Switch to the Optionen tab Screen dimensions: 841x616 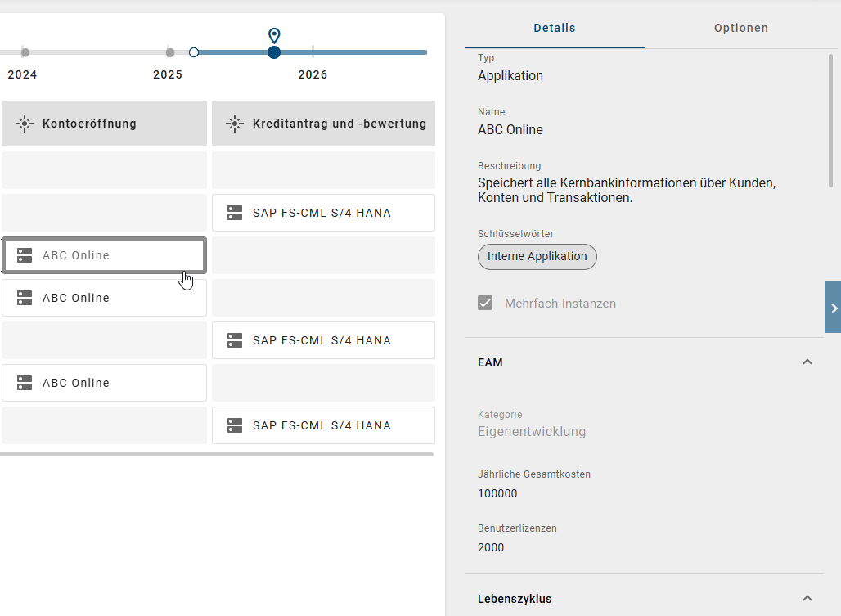pos(740,27)
